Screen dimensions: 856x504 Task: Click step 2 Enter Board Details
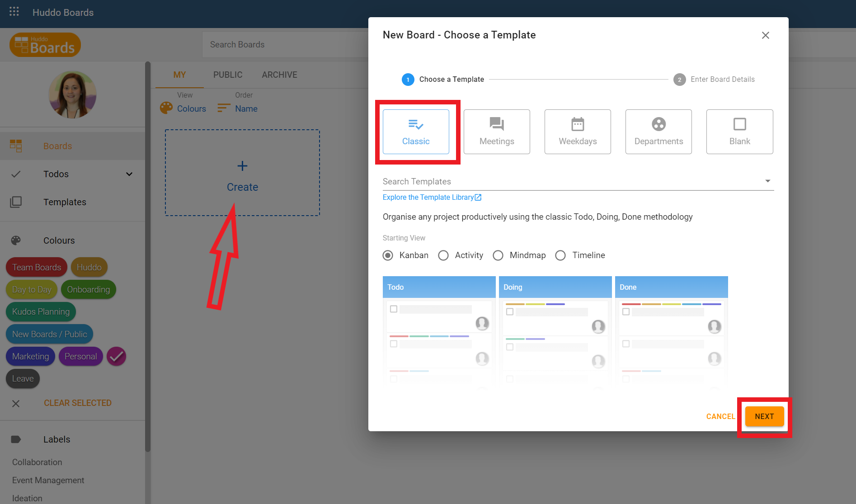coord(714,80)
